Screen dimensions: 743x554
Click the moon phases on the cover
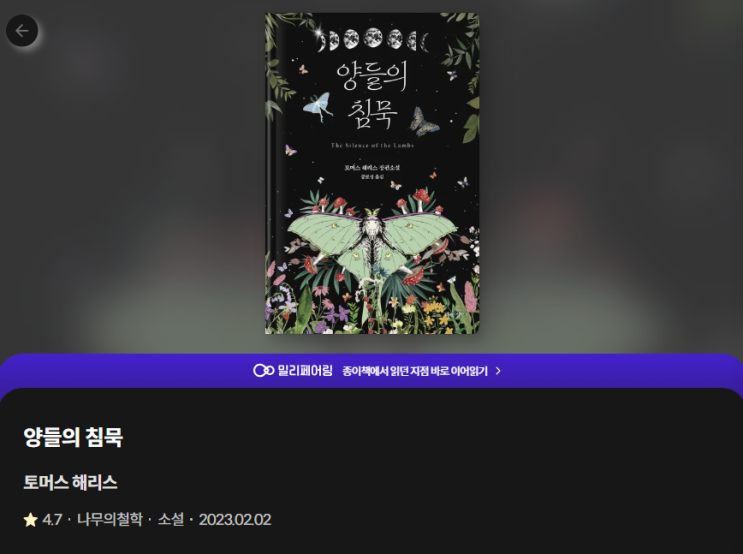coord(372,39)
